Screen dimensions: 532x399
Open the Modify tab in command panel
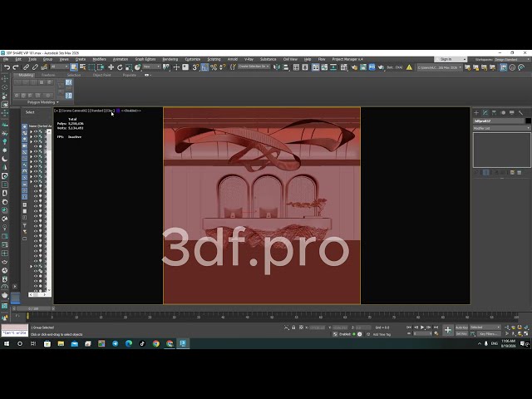point(485,113)
